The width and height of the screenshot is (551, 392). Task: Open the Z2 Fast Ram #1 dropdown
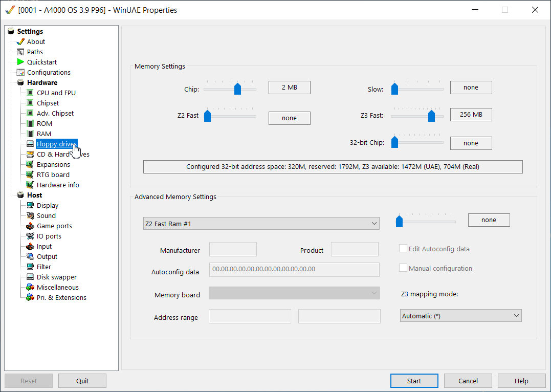[x=261, y=224]
